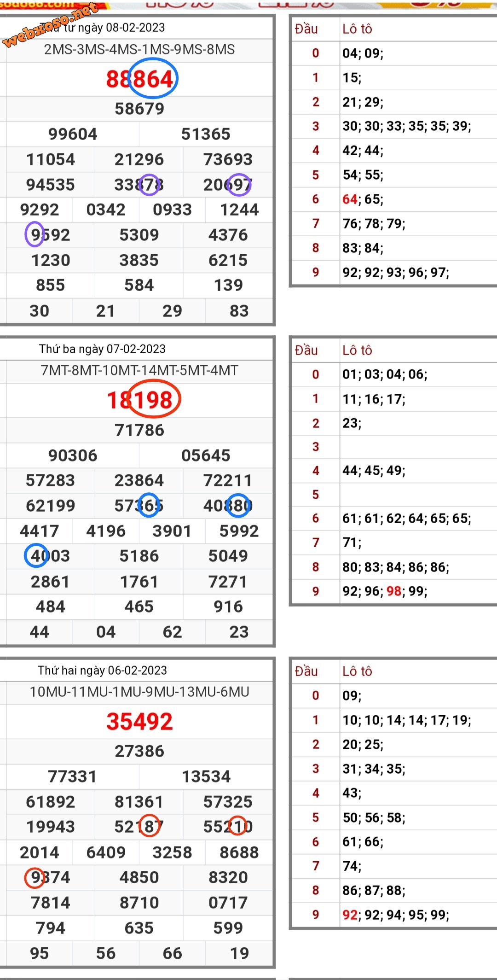The width and height of the screenshot is (497, 980).
Task: Select the draw codes 2MS-3MS-4MS-1MS-9MS-8MS
Action: [x=139, y=50]
